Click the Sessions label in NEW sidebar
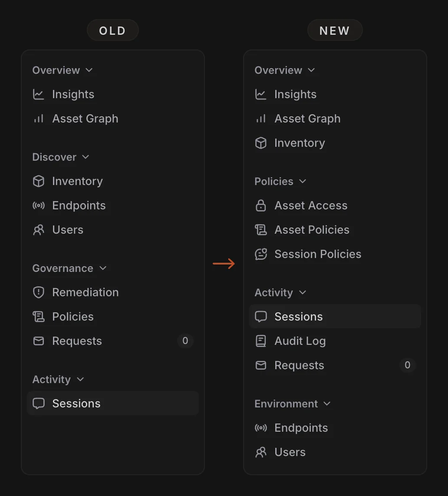Viewport: 448px width, 496px height. pyautogui.click(x=299, y=317)
